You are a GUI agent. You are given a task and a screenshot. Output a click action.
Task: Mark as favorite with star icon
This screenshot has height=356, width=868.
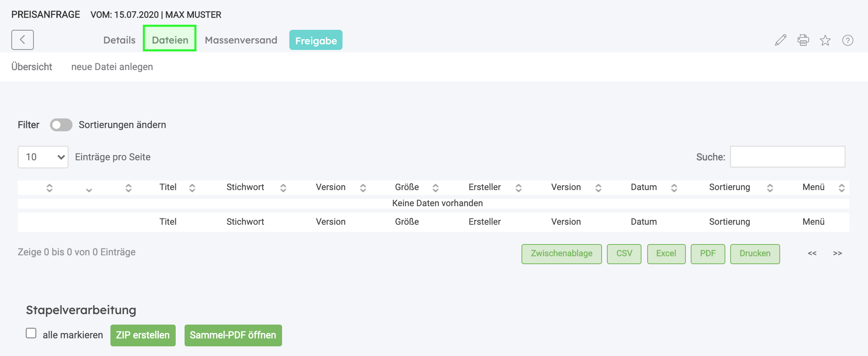[825, 40]
